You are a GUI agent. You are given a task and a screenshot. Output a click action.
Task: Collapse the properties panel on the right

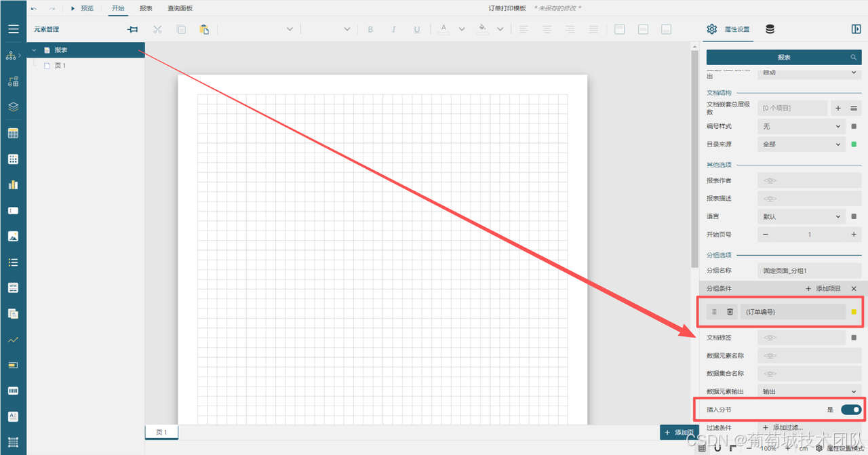pyautogui.click(x=856, y=29)
